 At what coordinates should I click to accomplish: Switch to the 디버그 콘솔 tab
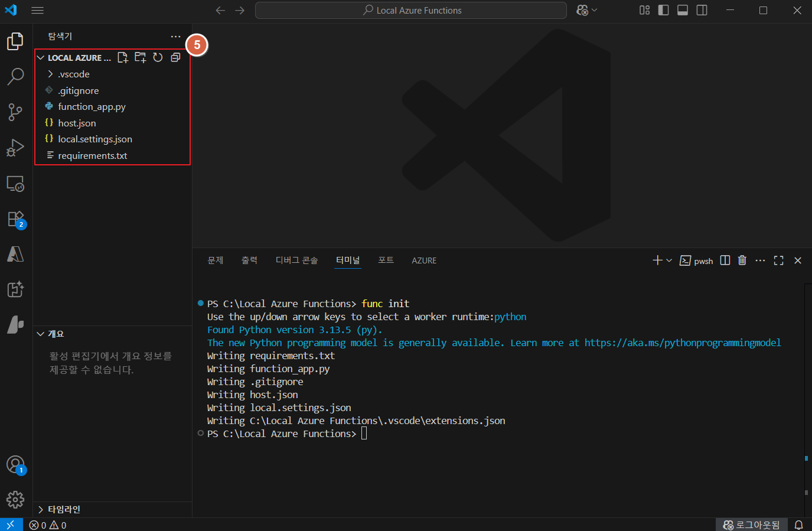(296, 260)
